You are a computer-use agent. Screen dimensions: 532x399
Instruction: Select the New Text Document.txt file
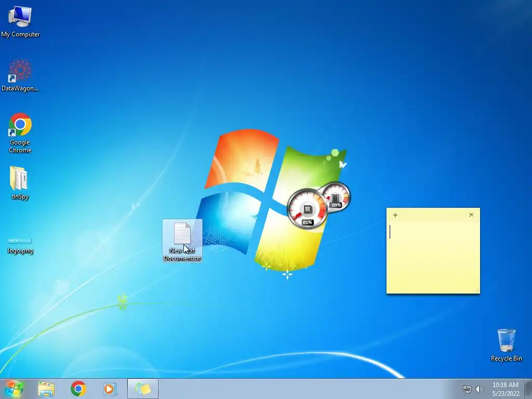coord(182,241)
